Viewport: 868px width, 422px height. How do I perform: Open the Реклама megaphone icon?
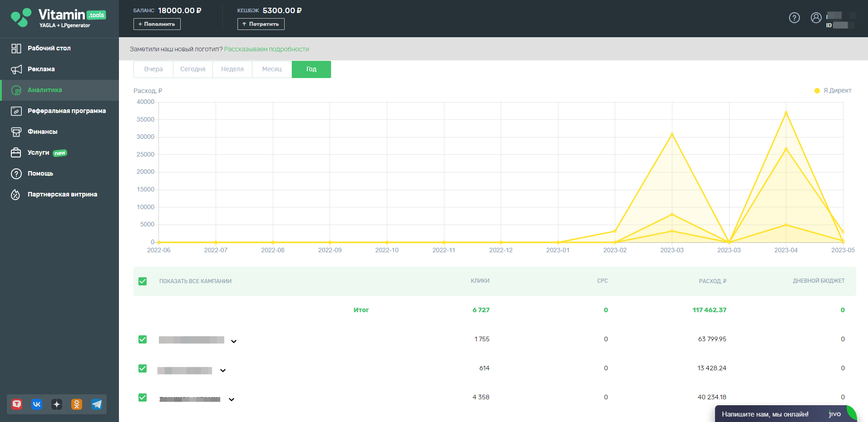click(16, 69)
